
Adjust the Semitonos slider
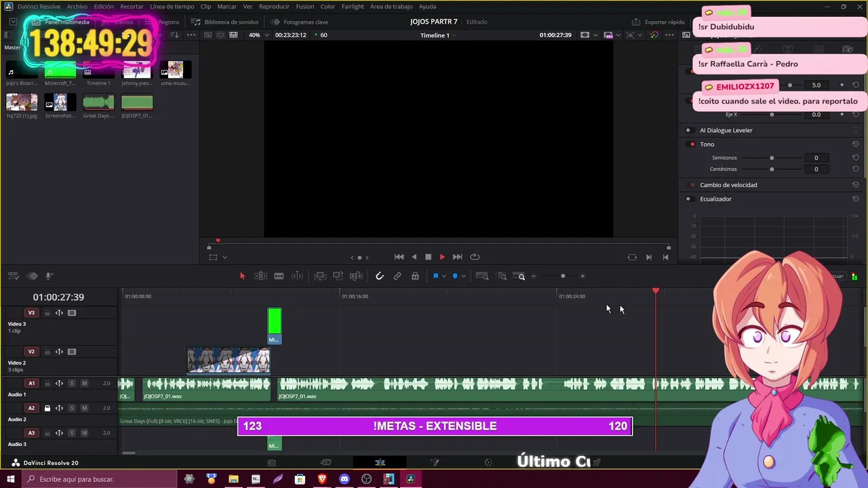pyautogui.click(x=772, y=158)
